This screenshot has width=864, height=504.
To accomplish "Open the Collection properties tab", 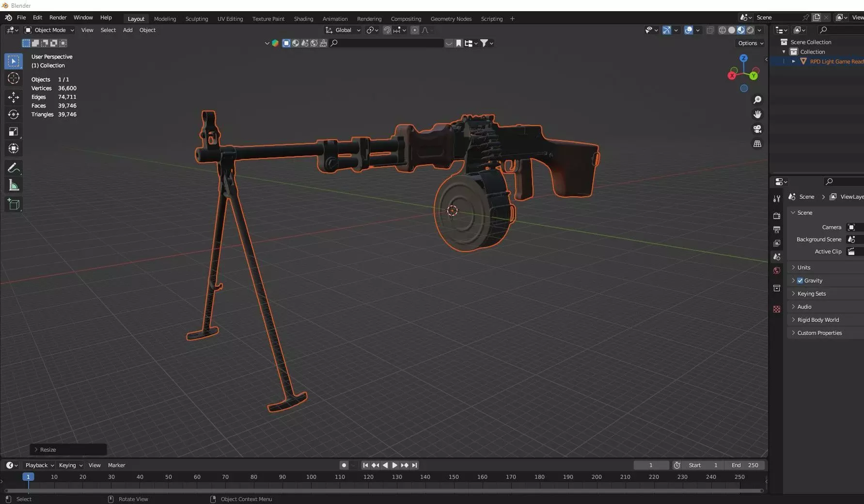I will pyautogui.click(x=777, y=288).
